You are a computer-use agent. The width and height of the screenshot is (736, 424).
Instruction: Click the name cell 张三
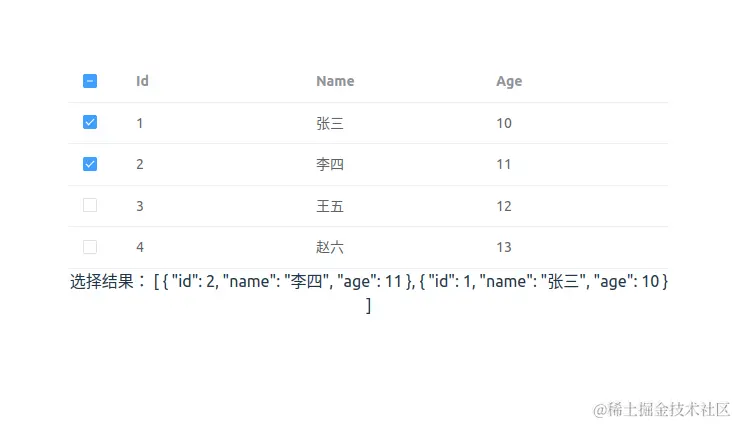click(330, 123)
